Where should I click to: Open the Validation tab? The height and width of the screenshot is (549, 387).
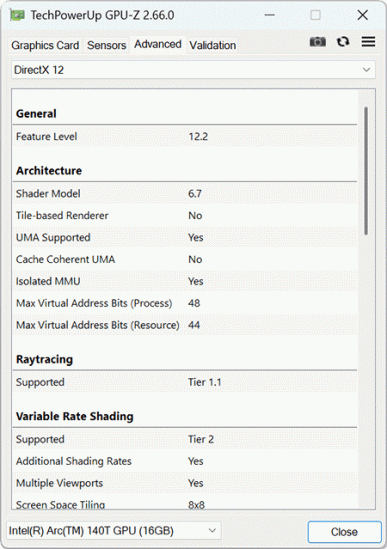[213, 46]
